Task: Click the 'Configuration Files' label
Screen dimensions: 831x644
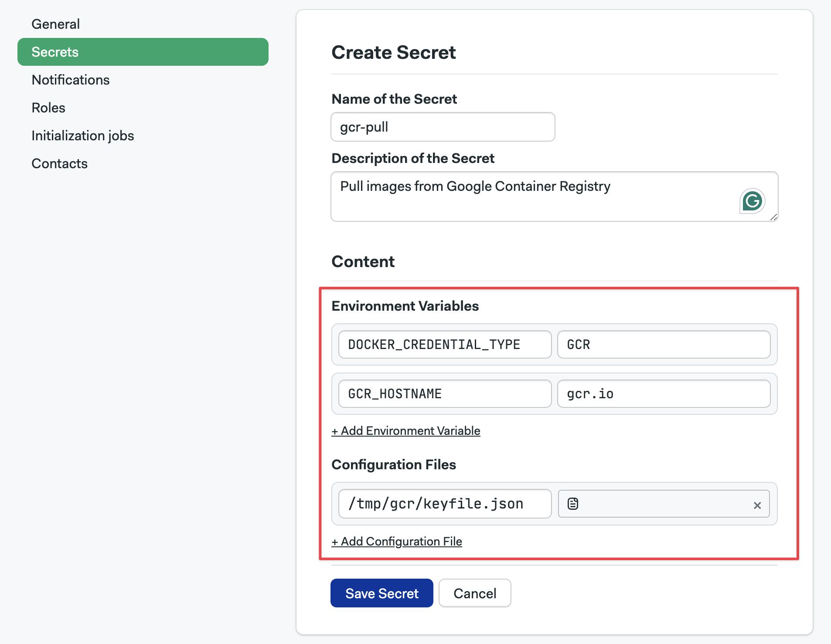Action: [x=394, y=464]
